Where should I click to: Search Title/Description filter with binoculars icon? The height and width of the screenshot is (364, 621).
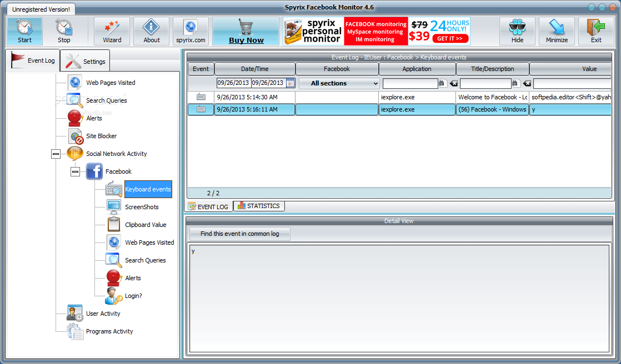pyautogui.click(x=516, y=83)
